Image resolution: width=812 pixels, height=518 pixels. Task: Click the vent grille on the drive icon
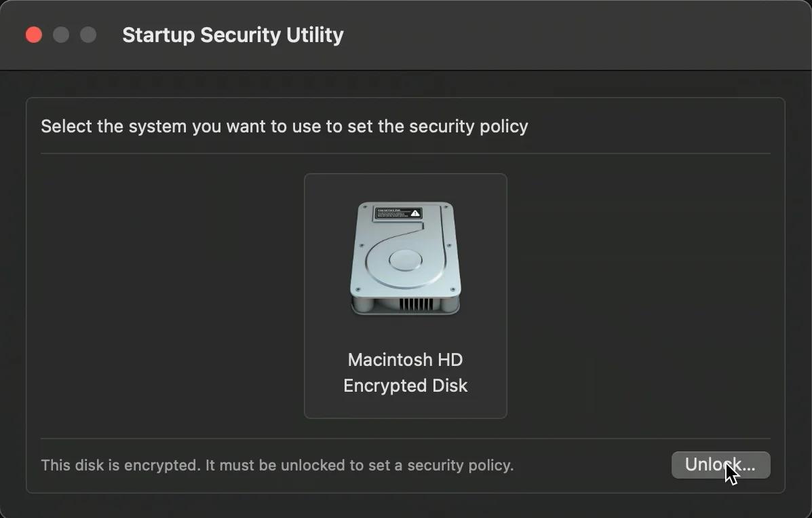417,303
